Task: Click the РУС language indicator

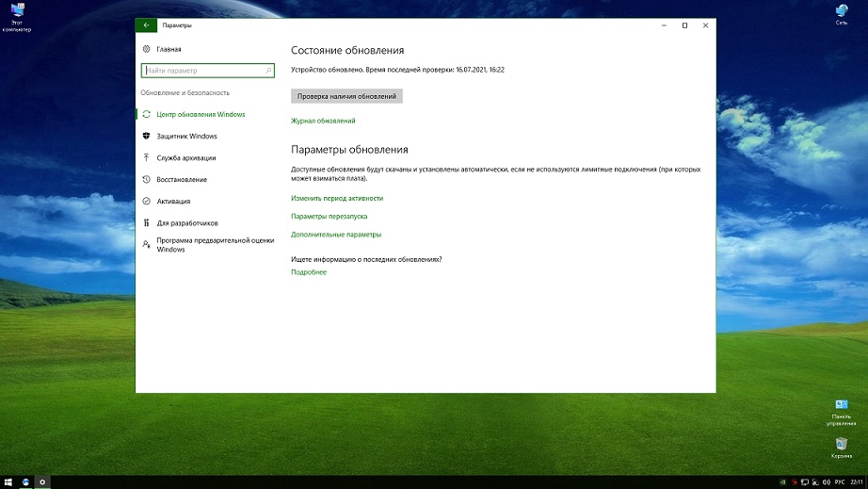Action: [x=840, y=482]
